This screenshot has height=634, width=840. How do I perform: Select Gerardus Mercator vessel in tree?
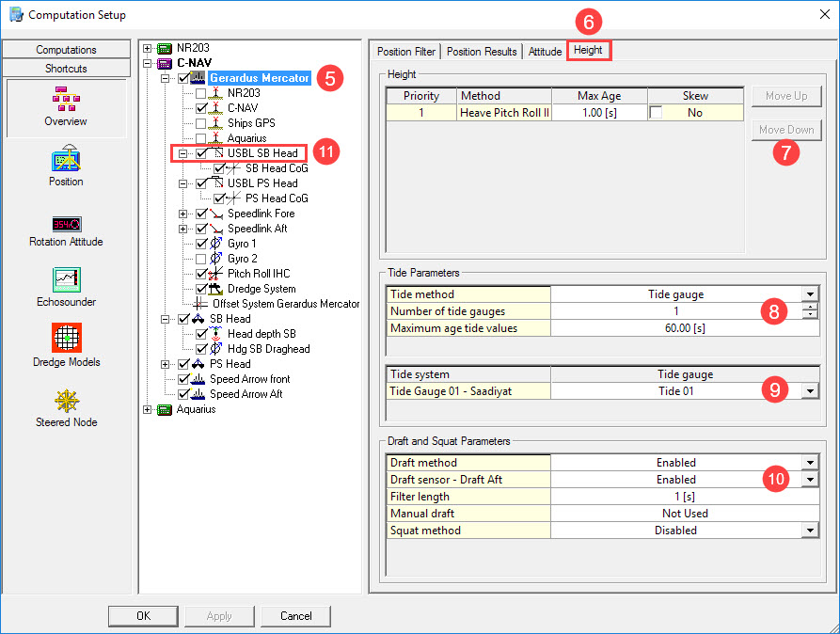click(x=260, y=78)
